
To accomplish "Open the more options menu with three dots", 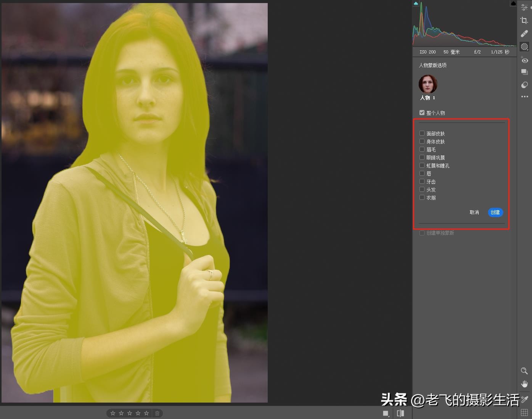I will point(524,97).
